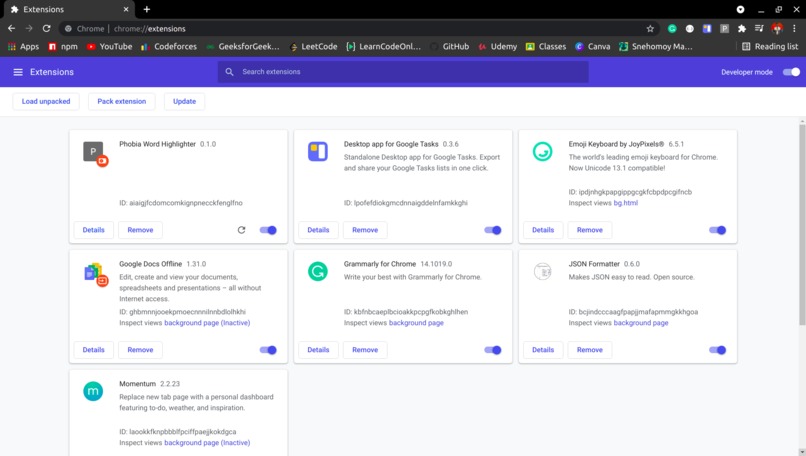Open the Chrome profile dropdown in the title bar
The height and width of the screenshot is (456, 806).
740,9
